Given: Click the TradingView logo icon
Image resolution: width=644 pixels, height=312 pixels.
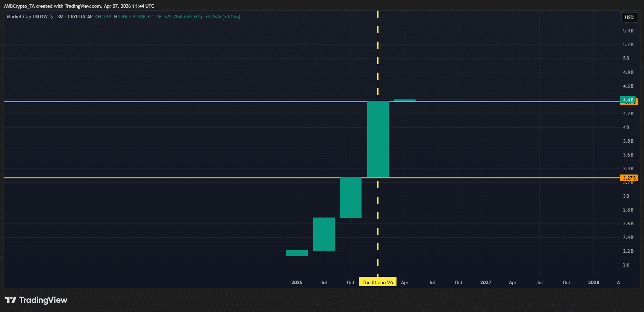Looking at the screenshot, I should 11,300.
